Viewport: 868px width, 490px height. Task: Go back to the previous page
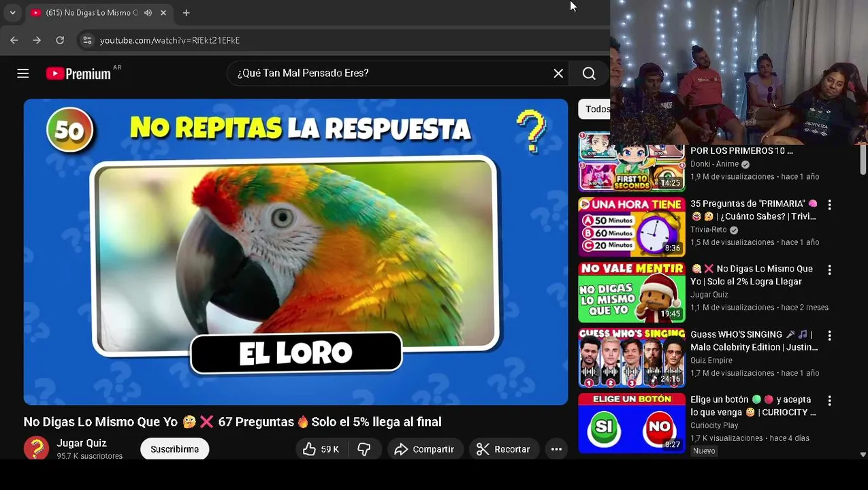pos(14,40)
